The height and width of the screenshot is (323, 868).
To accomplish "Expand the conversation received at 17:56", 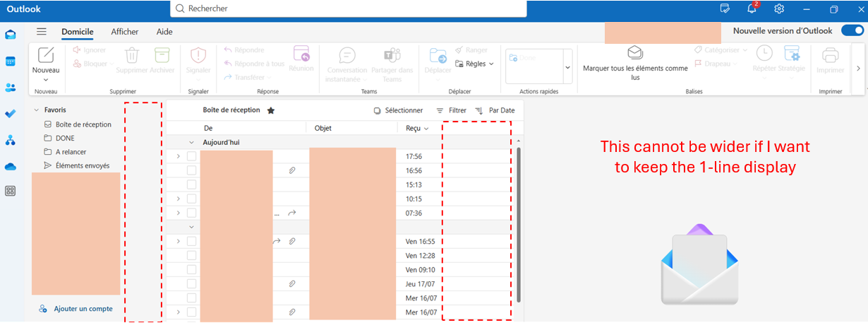I will pyautogui.click(x=178, y=156).
